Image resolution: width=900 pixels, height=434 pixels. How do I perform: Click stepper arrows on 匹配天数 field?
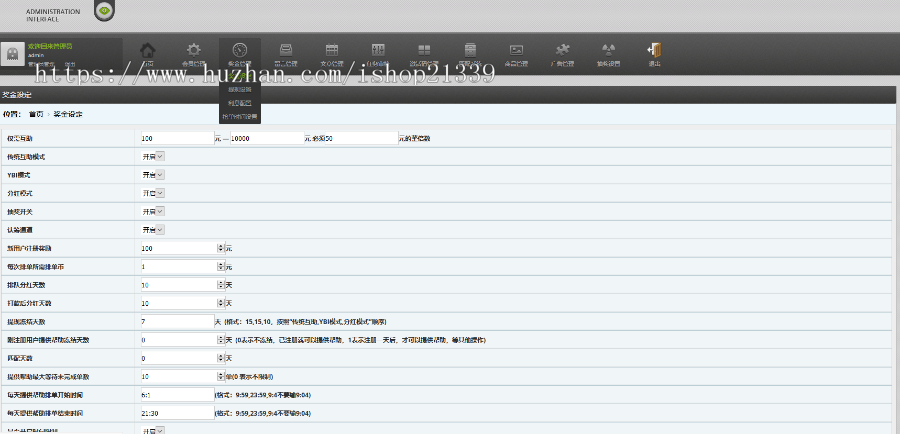click(220, 358)
